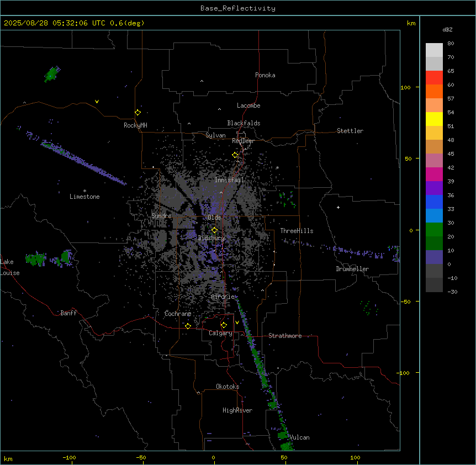Click the 100 tick label on right axis
Viewport: 476px width, 465px height.
(x=405, y=87)
